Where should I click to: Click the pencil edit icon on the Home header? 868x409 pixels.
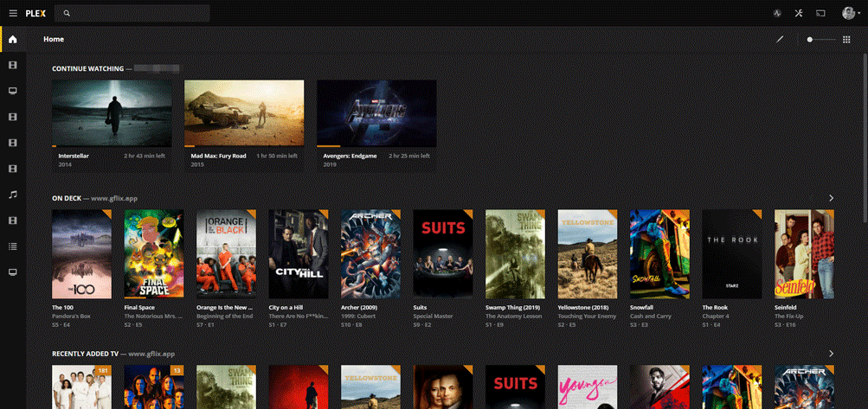coord(780,39)
